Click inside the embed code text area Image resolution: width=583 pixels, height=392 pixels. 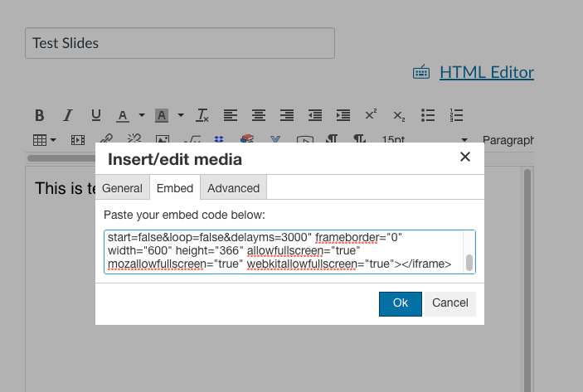coord(282,251)
